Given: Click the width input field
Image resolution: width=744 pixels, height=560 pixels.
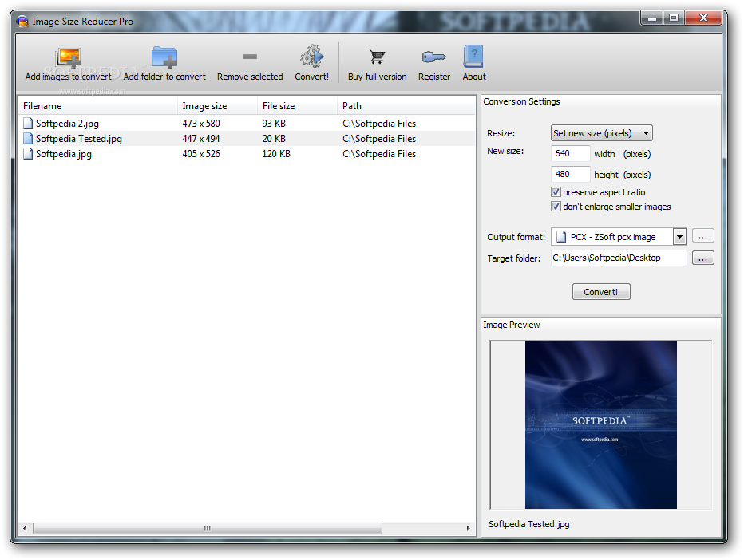Looking at the screenshot, I should (570, 153).
